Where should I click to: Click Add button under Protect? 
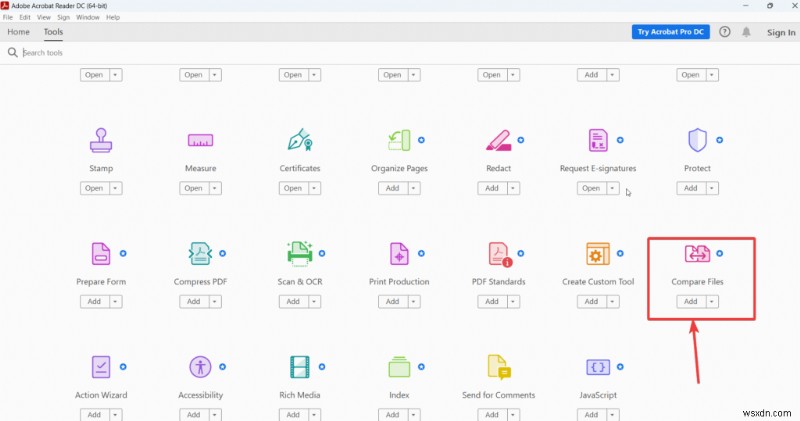[x=691, y=188]
